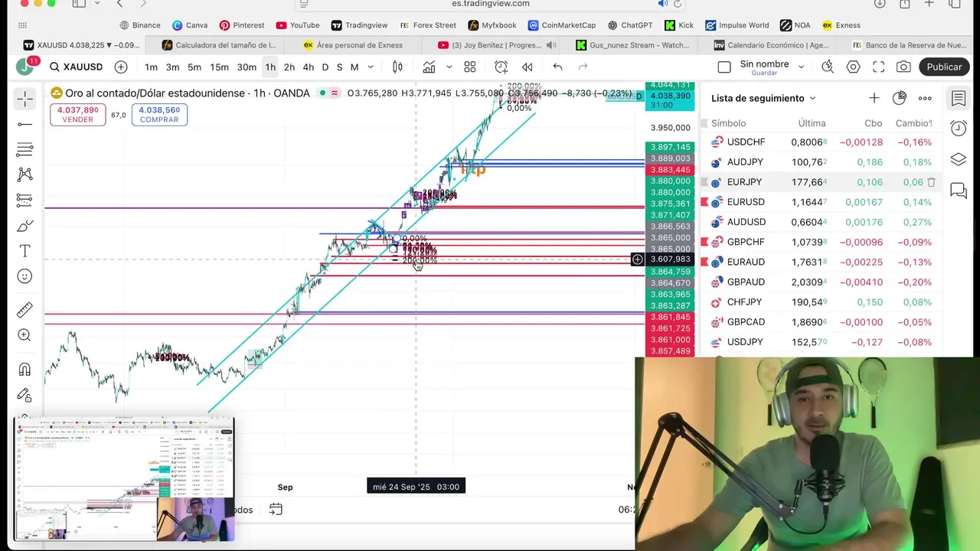Take a chart snapshot with camera
Viewport: 980px width, 551px height.
pyautogui.click(x=904, y=67)
